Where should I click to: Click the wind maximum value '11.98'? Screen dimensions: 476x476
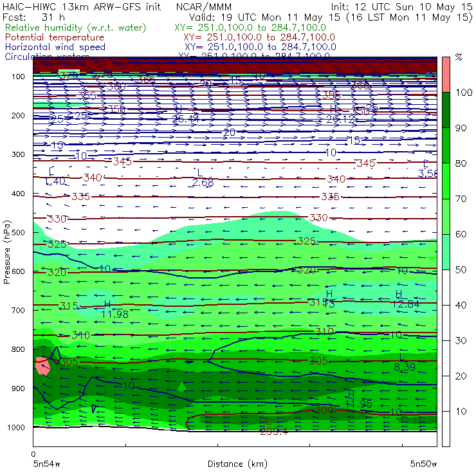(x=114, y=315)
